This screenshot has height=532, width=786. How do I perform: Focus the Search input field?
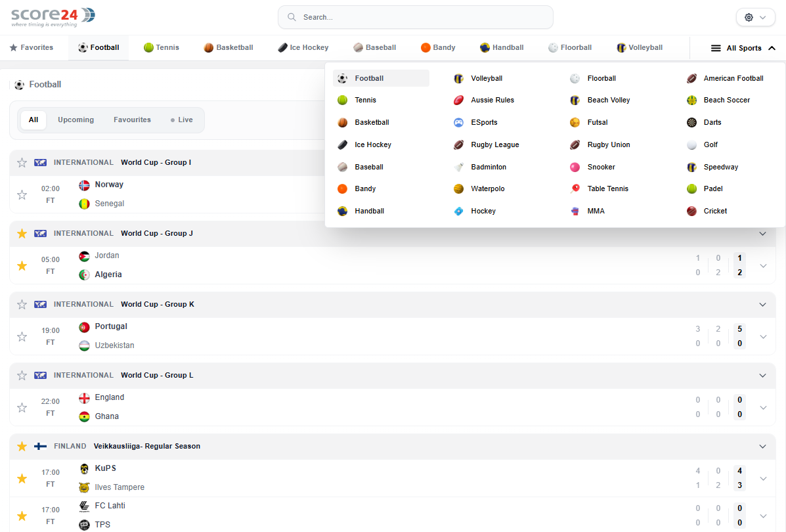click(x=416, y=17)
